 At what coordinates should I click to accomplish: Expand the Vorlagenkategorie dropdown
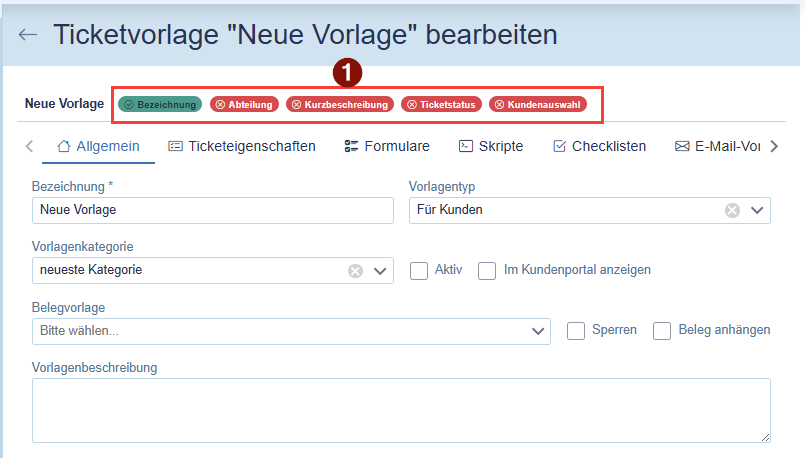380,271
